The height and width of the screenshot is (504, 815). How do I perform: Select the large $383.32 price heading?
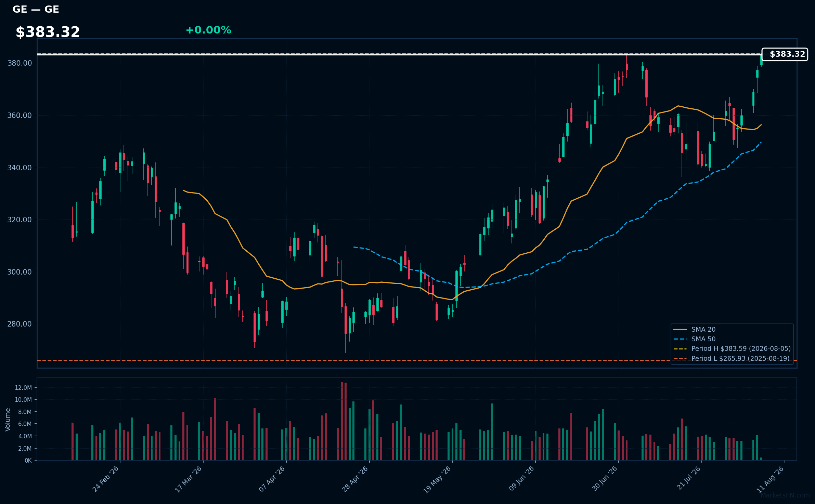click(x=48, y=32)
